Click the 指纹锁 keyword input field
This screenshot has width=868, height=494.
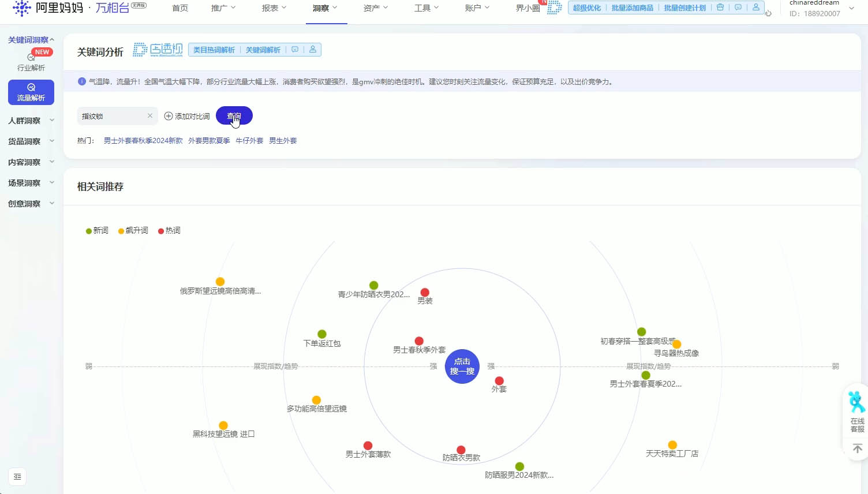[113, 116]
